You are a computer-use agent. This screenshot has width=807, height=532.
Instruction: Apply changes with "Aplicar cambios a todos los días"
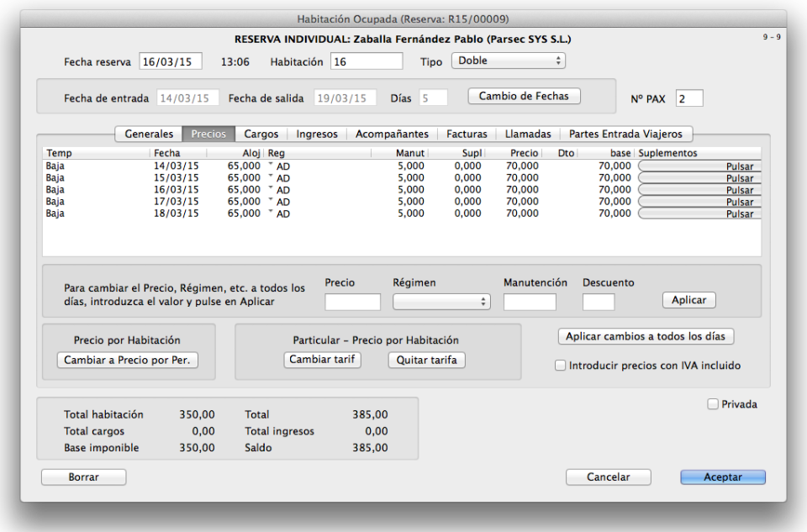(x=646, y=336)
